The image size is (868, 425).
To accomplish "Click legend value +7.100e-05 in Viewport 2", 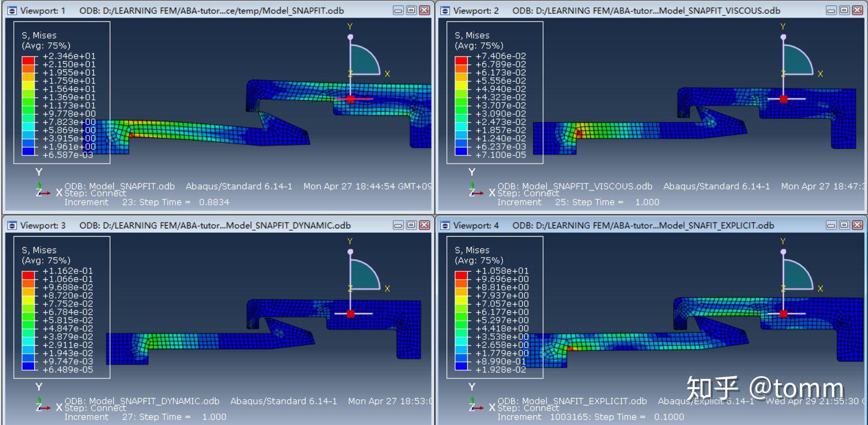I will click(501, 155).
